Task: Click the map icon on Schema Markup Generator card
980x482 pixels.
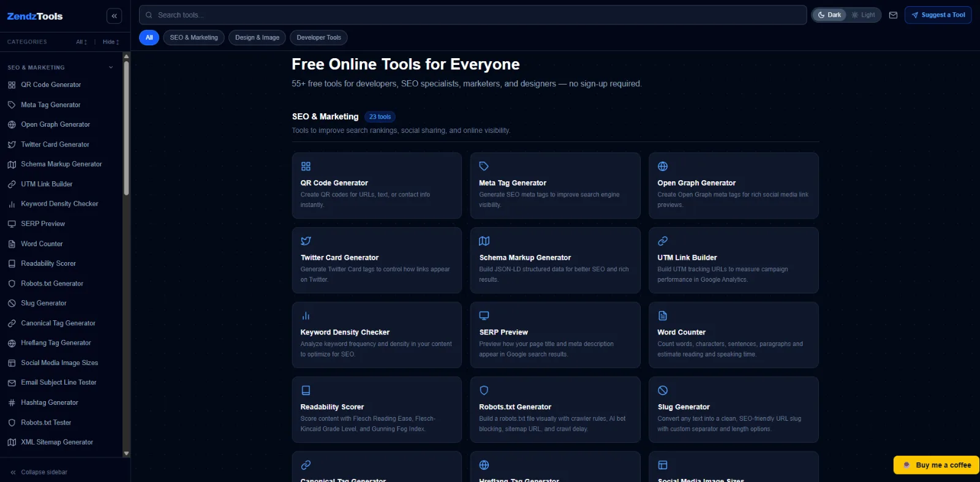Action: [484, 241]
